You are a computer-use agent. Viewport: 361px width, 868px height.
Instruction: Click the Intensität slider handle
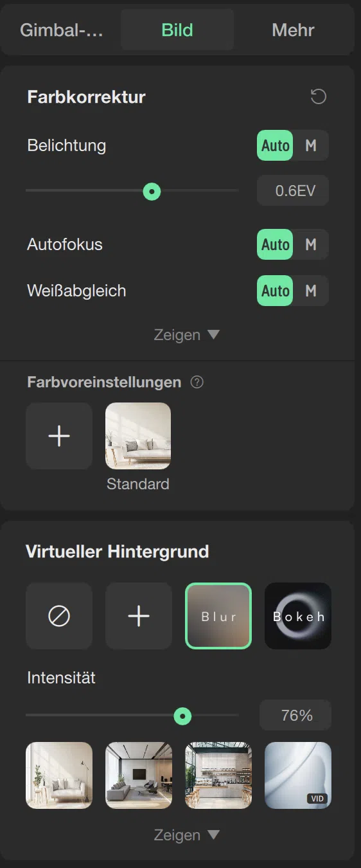[183, 715]
